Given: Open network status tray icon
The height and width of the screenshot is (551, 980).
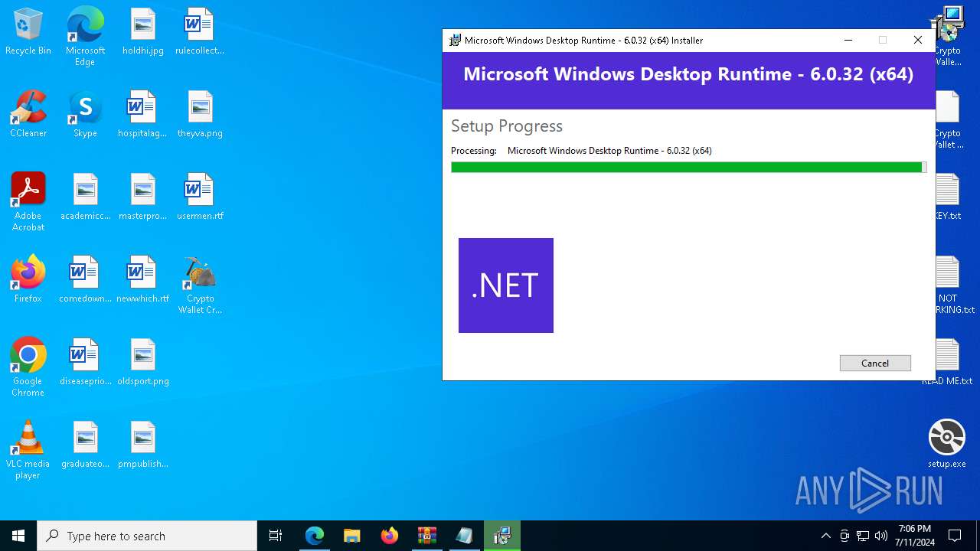Looking at the screenshot, I should click(x=863, y=536).
